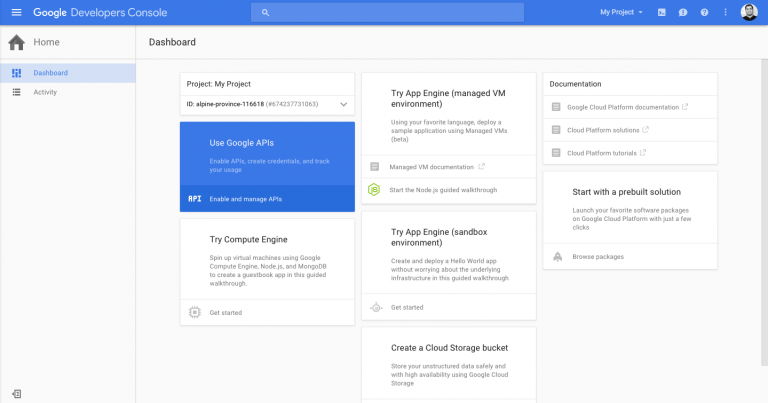768x403 pixels.
Task: Click Start with a prebuilt solution heading
Action: 626,192
